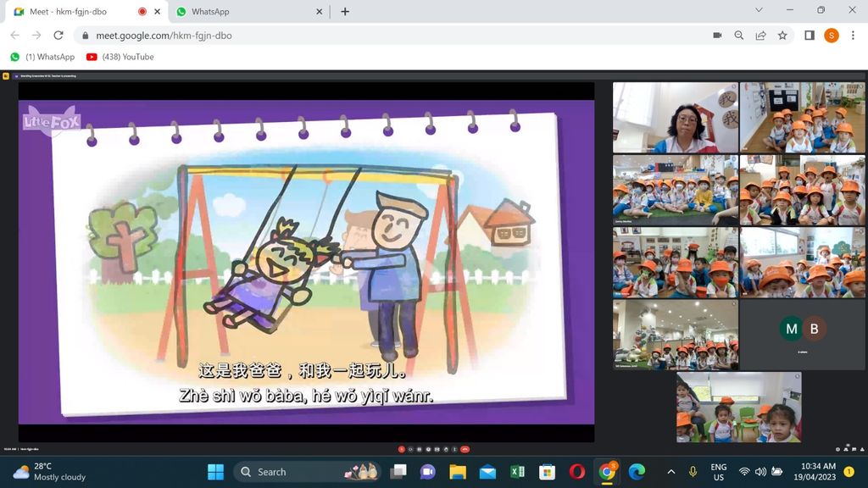868x488 pixels.
Task: Open Microsoft Store from taskbar
Action: (547, 472)
